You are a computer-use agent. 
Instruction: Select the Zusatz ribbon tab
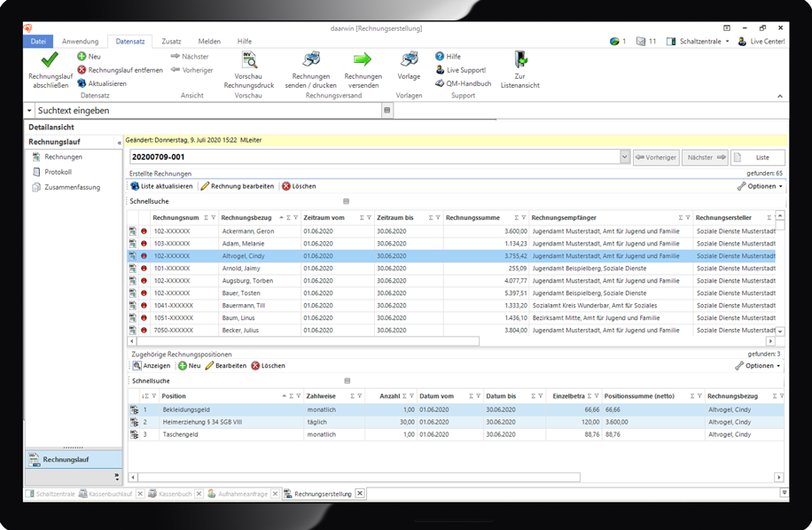point(171,42)
